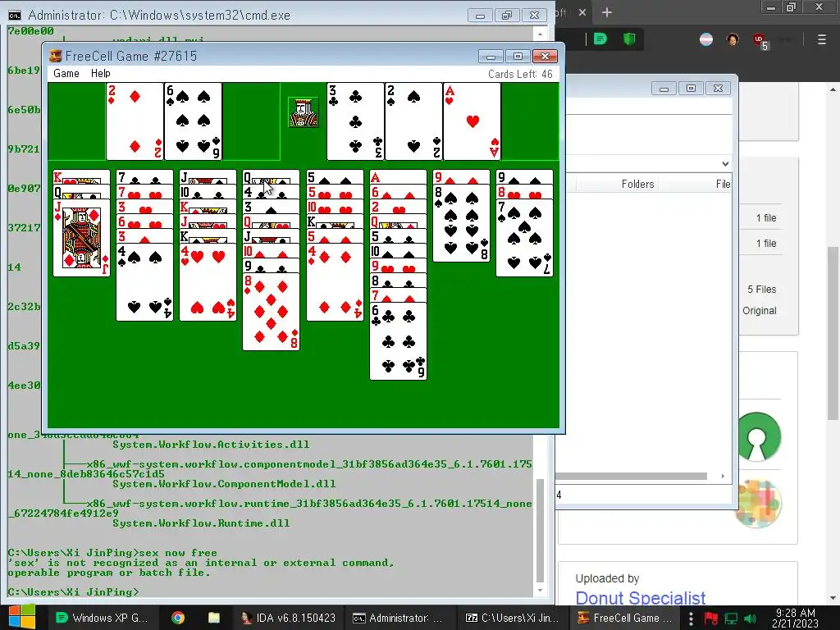Select the 6 of clubs in sixth column
840x630 pixels.
pos(398,340)
